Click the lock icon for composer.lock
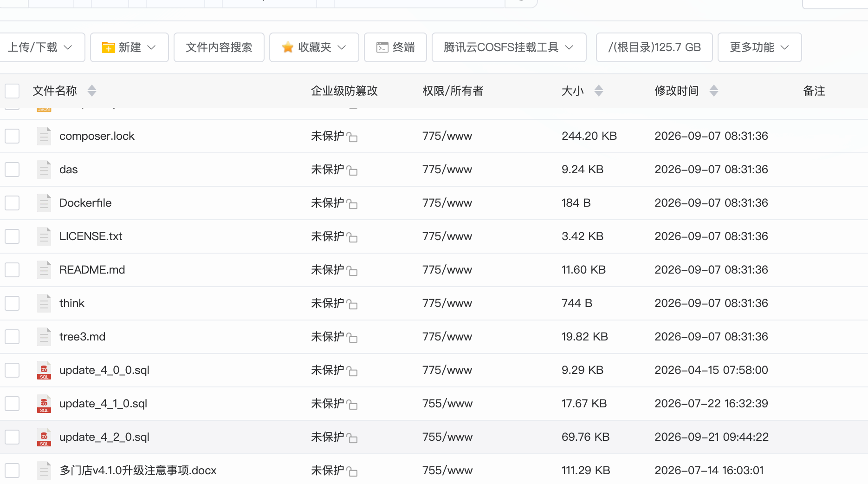The image size is (868, 484). click(352, 137)
